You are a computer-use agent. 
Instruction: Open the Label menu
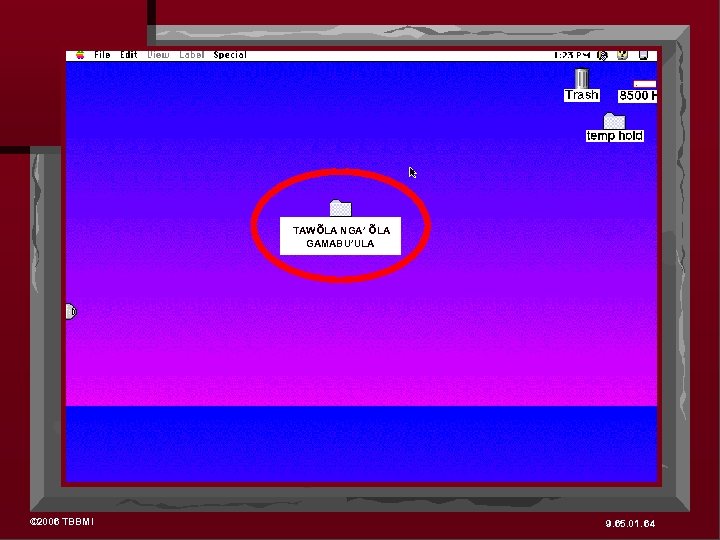[x=191, y=55]
